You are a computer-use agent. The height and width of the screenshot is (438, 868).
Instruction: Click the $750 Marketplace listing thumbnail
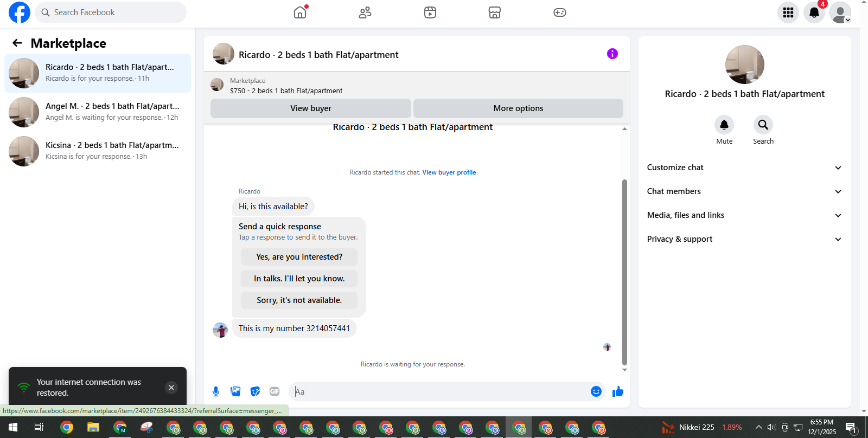coord(217,85)
